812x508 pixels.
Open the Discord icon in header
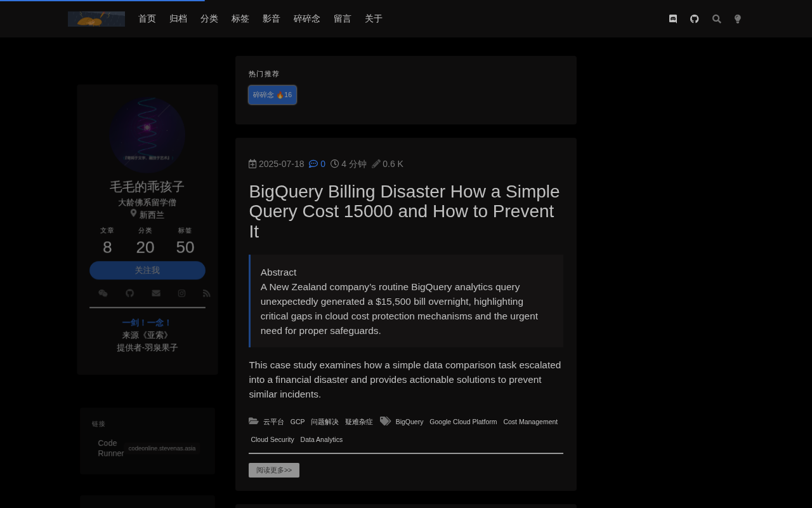[x=673, y=19]
